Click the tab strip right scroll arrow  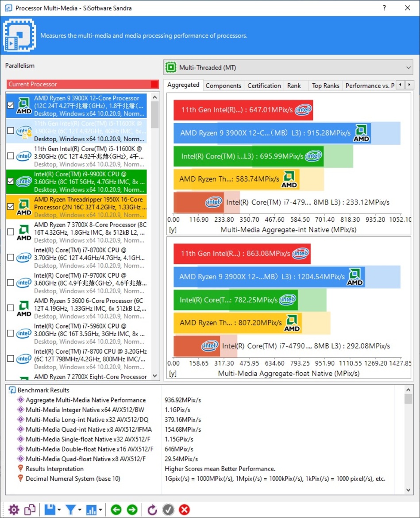[409, 85]
